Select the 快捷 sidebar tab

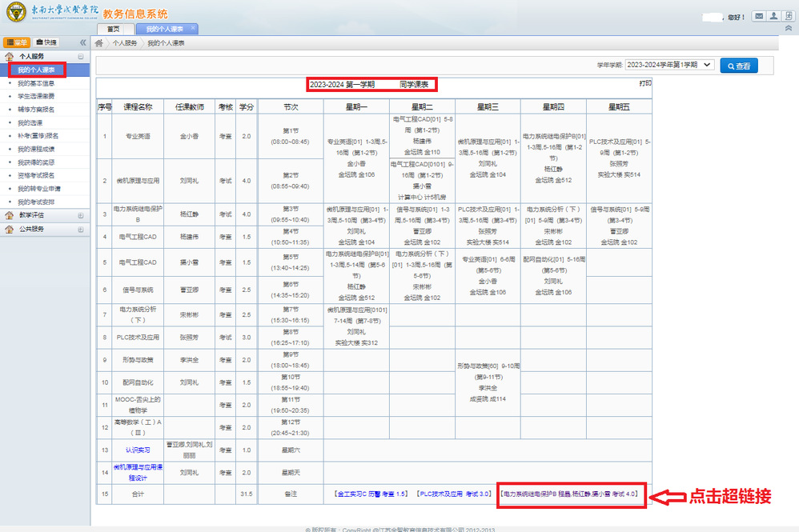coord(46,42)
